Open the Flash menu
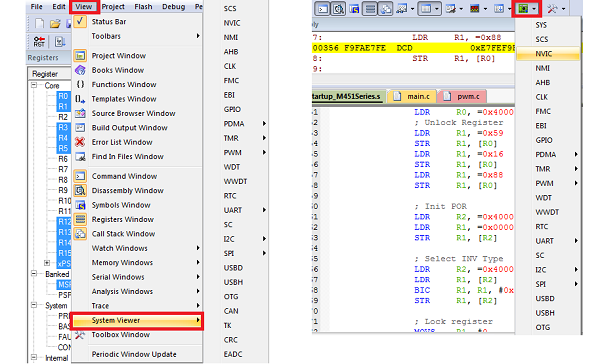Viewport: 600px width, 364px height. tap(143, 7)
